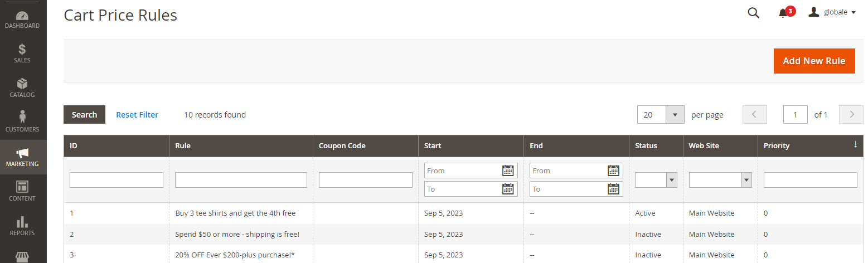Select the Marketing menu item
Image resolution: width=868 pixels, height=263 pixels.
[x=23, y=157]
